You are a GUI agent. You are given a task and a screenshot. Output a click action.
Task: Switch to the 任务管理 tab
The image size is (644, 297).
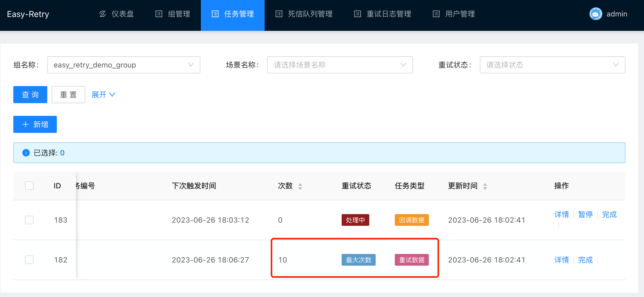(x=233, y=14)
